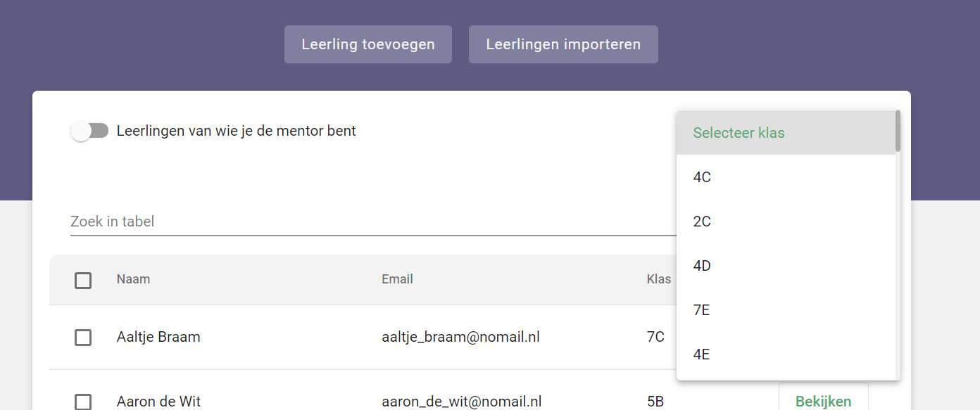
Task: Select the Selecteer klas option
Action: click(x=786, y=133)
